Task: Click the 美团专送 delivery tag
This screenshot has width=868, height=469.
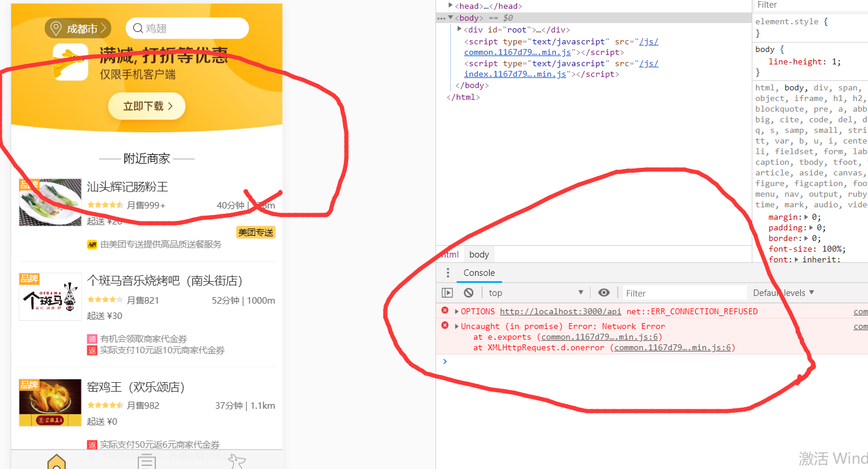Action: [256, 233]
